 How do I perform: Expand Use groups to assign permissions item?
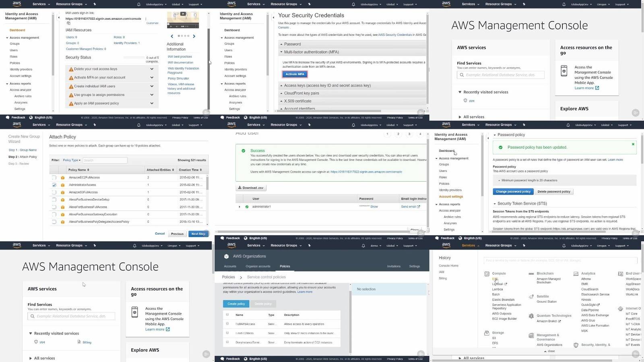tap(152, 95)
